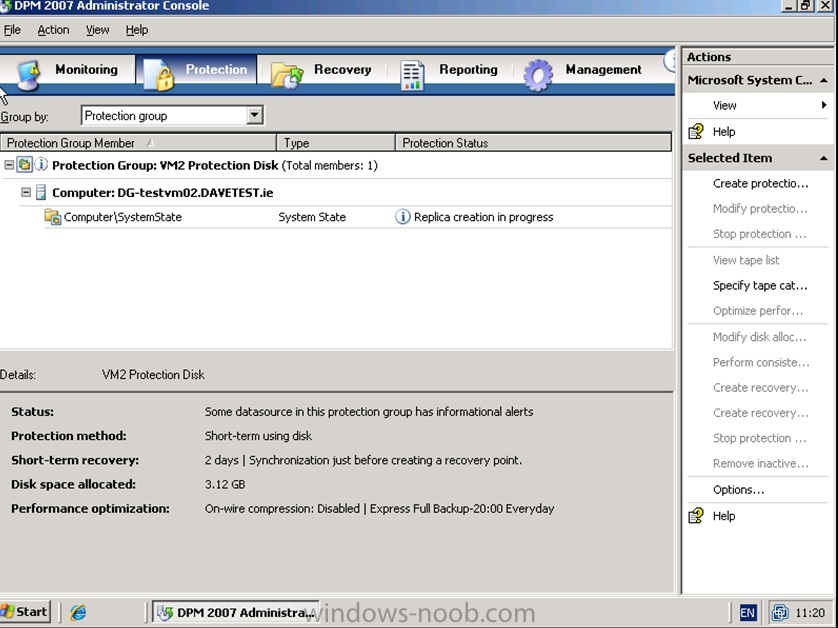Click the Type column header
Viewport: 838px width, 628px height.
336,143
